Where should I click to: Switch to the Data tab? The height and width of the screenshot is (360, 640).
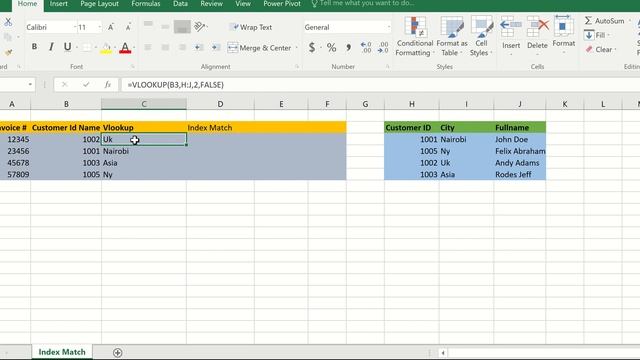(180, 4)
